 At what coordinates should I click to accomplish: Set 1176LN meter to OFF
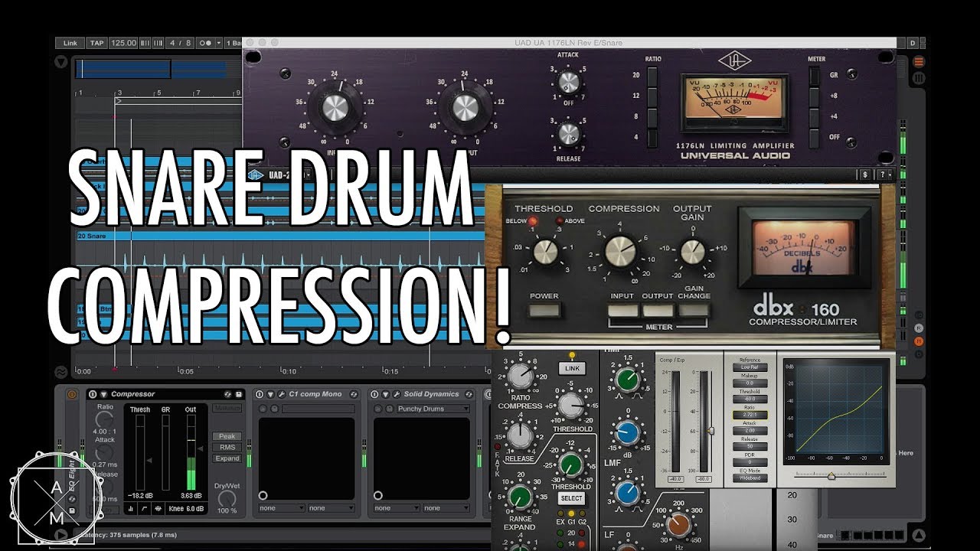point(815,137)
